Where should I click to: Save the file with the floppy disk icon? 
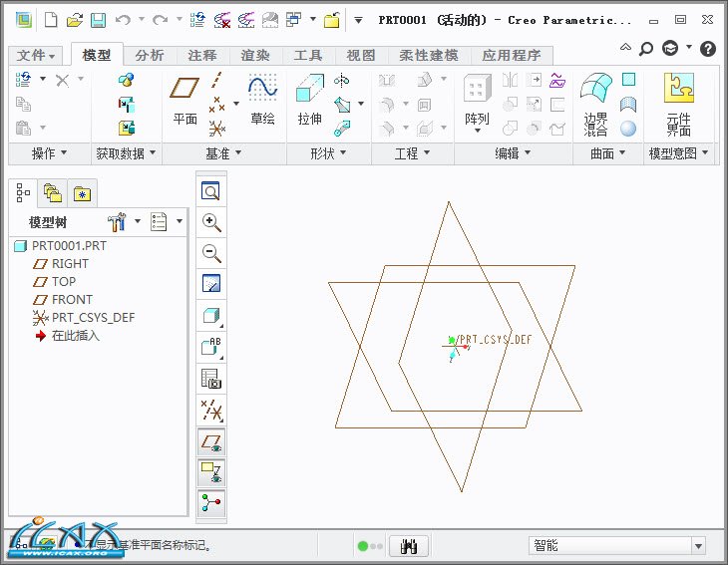coord(98,20)
